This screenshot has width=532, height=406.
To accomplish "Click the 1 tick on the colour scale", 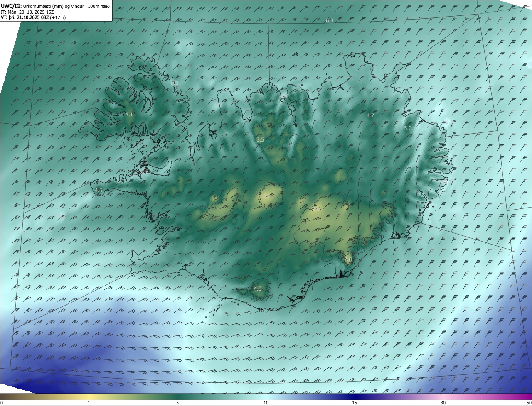I will (89, 403).
